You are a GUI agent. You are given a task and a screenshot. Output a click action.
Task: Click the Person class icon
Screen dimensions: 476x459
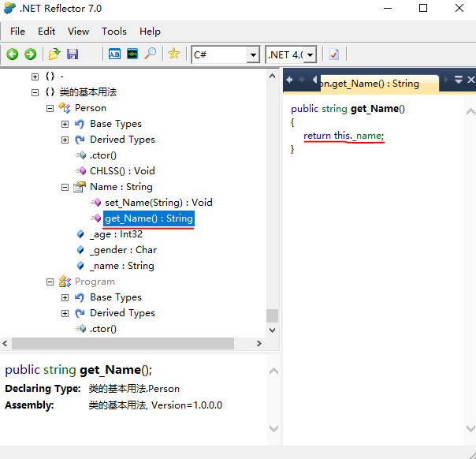[x=65, y=108]
